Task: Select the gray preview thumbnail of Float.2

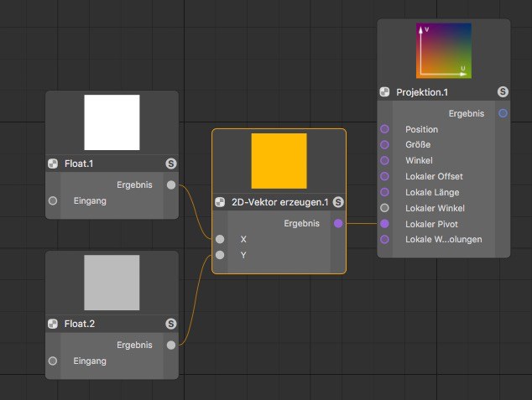Action: point(112,283)
